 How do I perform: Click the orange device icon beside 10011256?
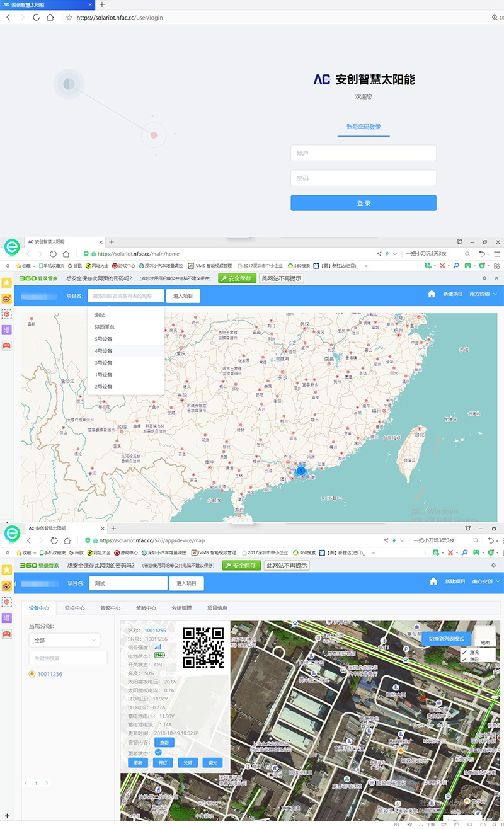pos(32,674)
